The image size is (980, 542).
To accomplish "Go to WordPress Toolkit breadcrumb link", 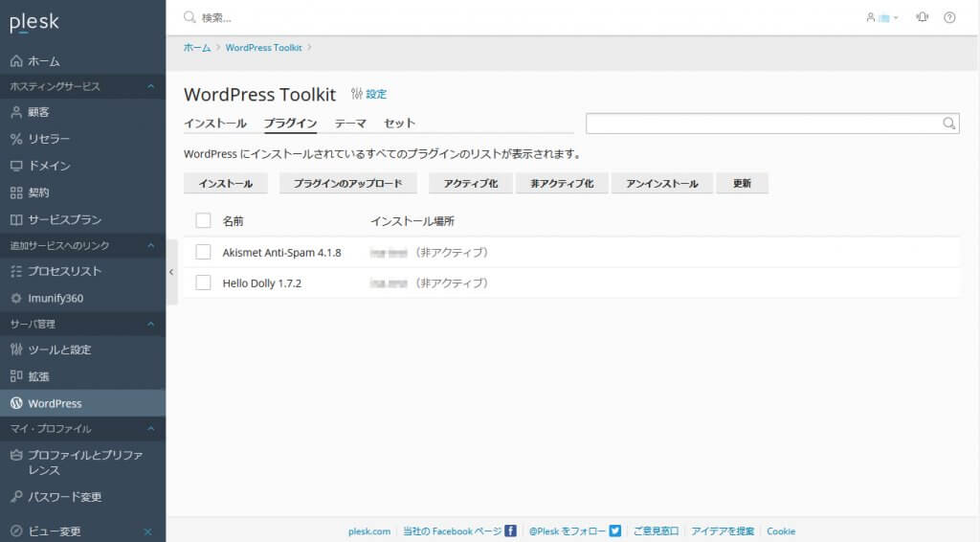I will [264, 48].
